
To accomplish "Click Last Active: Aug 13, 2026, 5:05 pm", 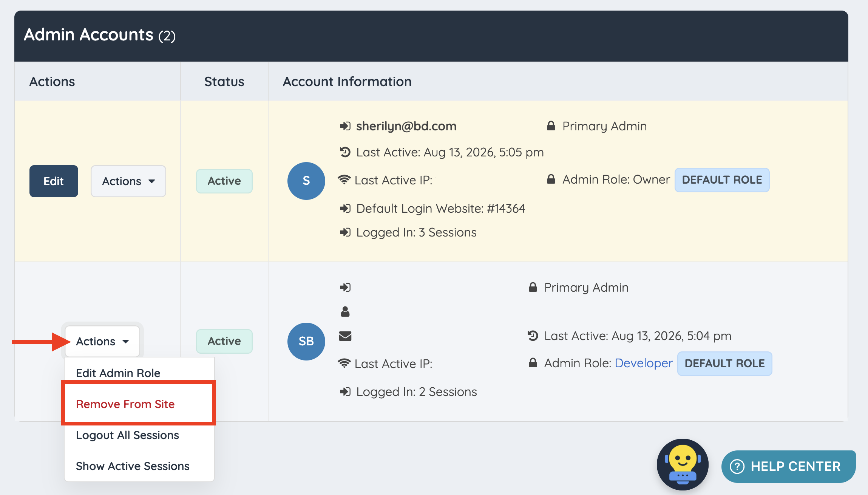I will point(450,152).
